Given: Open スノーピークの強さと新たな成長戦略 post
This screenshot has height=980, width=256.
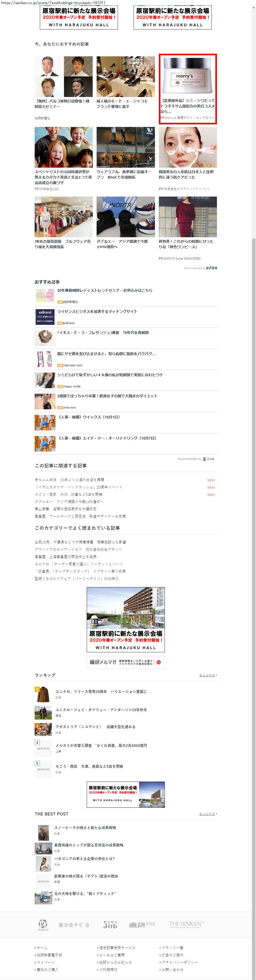Looking at the screenshot, I should point(85,828).
